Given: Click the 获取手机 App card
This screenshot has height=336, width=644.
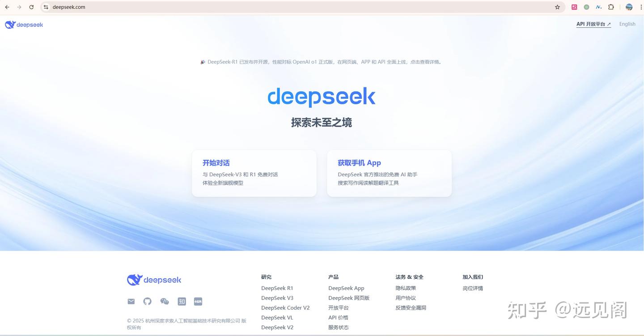Looking at the screenshot, I should tap(389, 173).
